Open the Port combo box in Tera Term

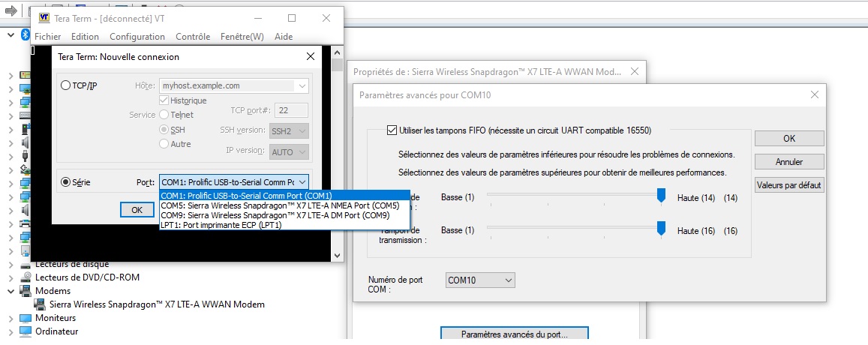233,181
